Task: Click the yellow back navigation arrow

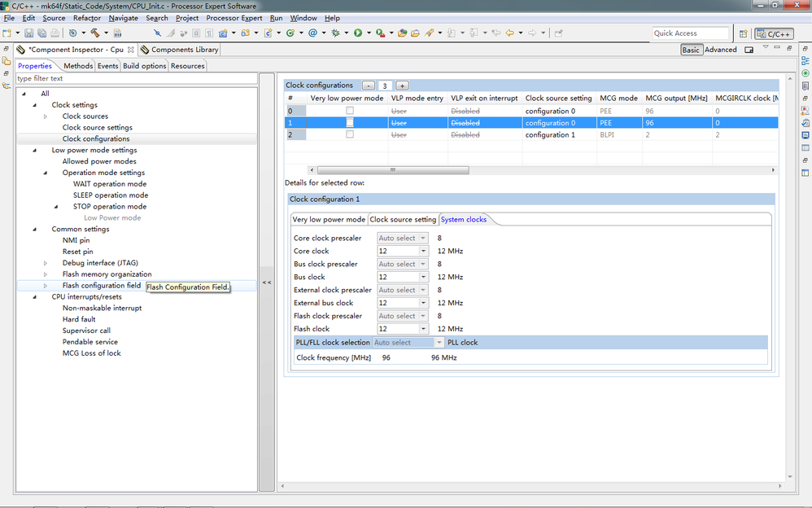Action: (509, 33)
